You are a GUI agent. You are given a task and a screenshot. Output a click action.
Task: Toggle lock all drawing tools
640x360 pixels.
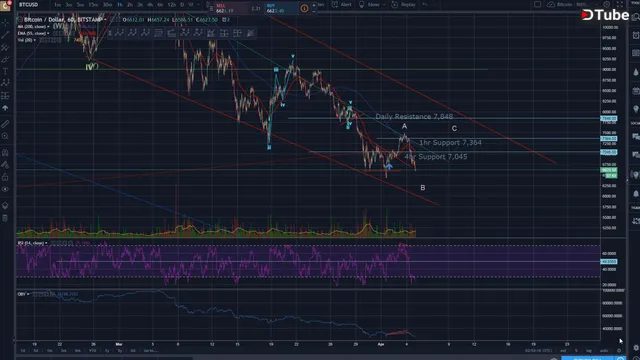pos(5,177)
